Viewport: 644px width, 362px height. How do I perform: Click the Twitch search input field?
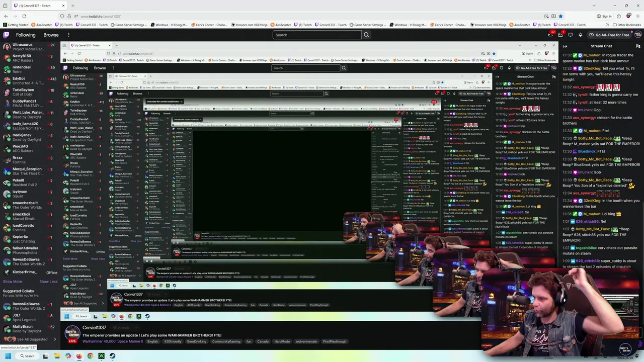[317, 35]
